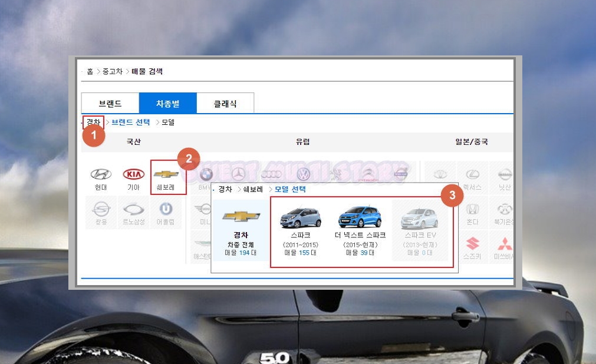Choose the Ssangyong (쌍용) brand logo

point(101,209)
